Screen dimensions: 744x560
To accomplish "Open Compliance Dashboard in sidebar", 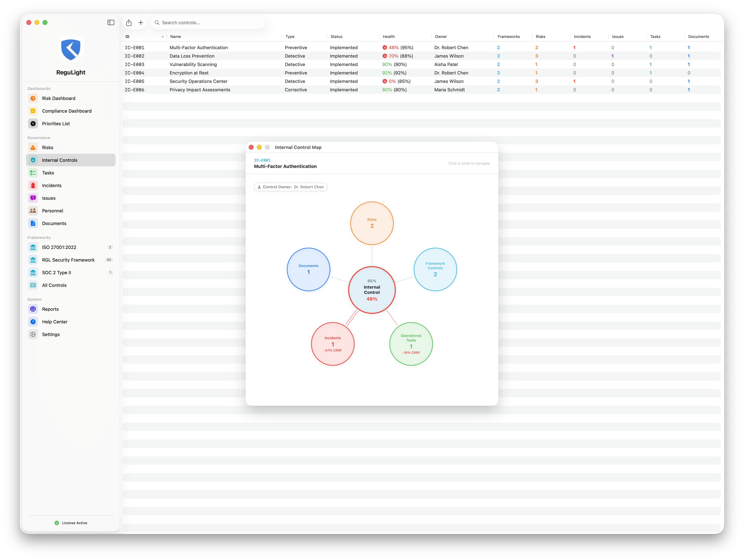I will coord(67,111).
